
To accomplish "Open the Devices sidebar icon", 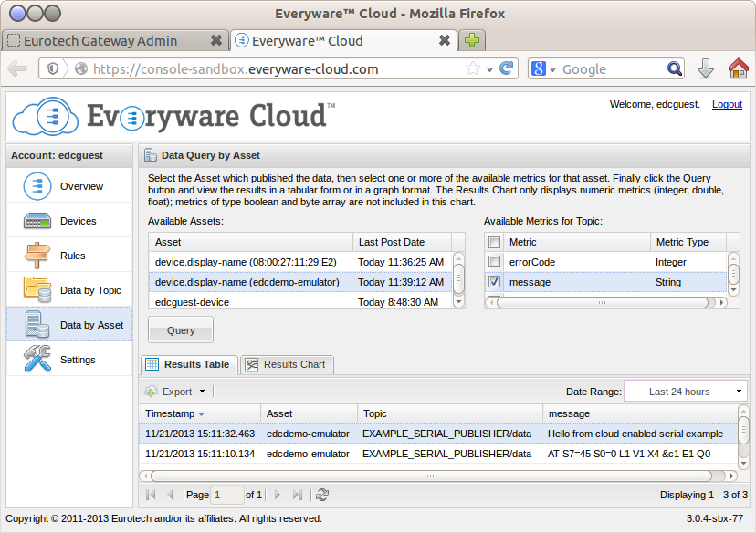I will tap(37, 221).
